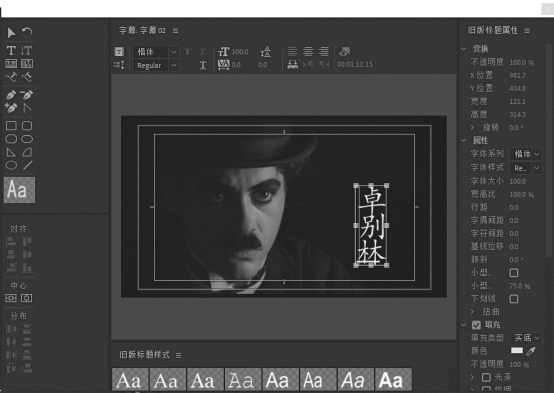Select the Area Type tool

click(11, 64)
